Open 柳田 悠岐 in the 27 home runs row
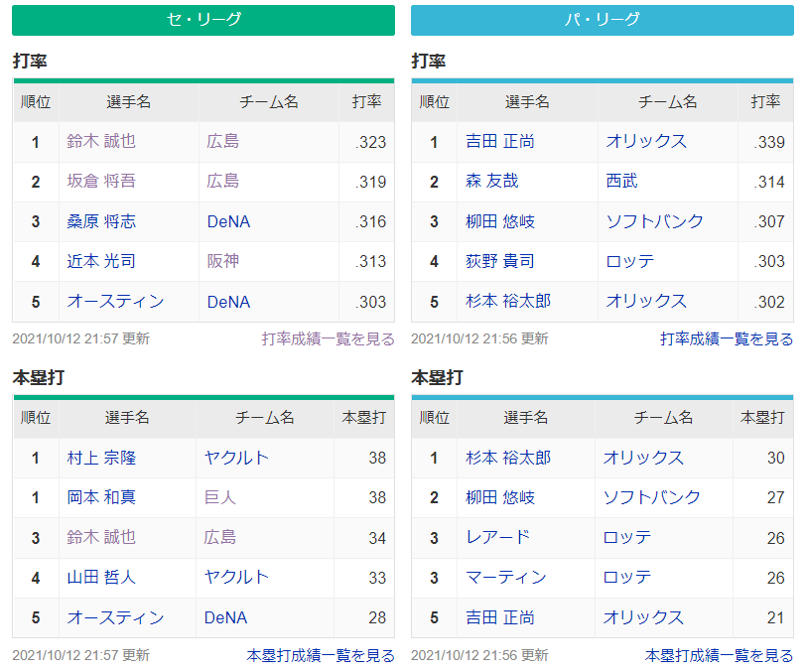 pos(500,497)
